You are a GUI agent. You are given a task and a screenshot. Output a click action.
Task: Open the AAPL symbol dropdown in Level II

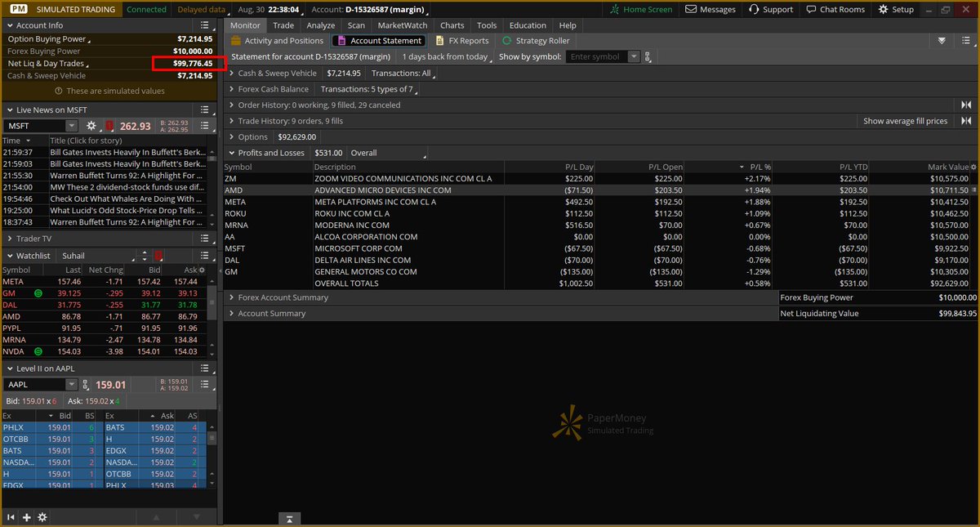point(72,385)
